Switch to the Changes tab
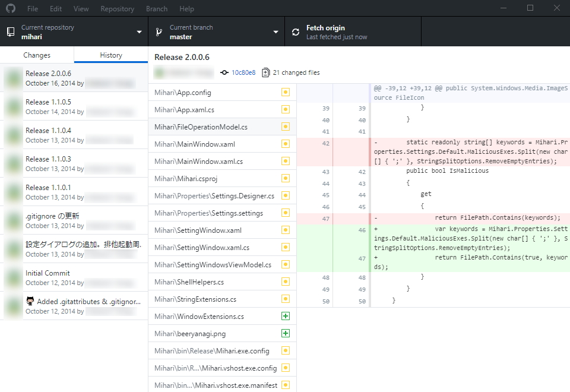This screenshot has height=392, width=570. point(36,54)
